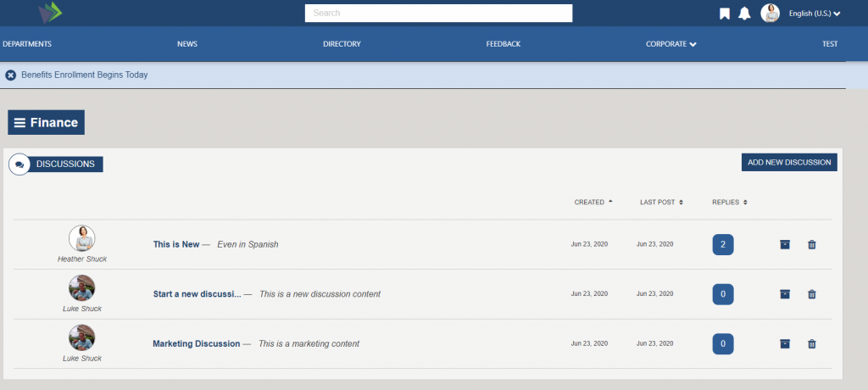The height and width of the screenshot is (390, 868).
Task: Expand the English (U.S.) language dropdown
Action: point(814,14)
